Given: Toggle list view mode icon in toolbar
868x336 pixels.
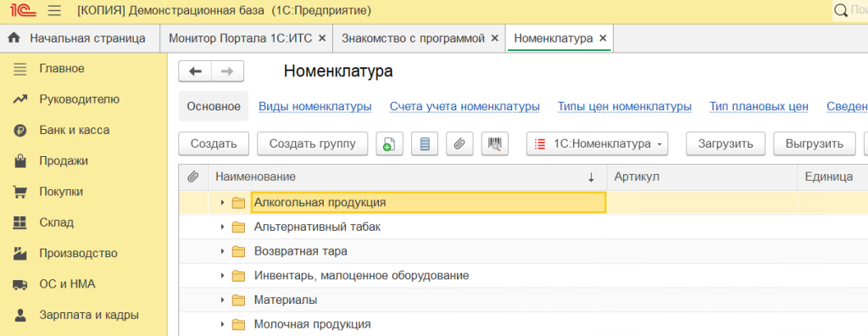Looking at the screenshot, I should [x=425, y=144].
